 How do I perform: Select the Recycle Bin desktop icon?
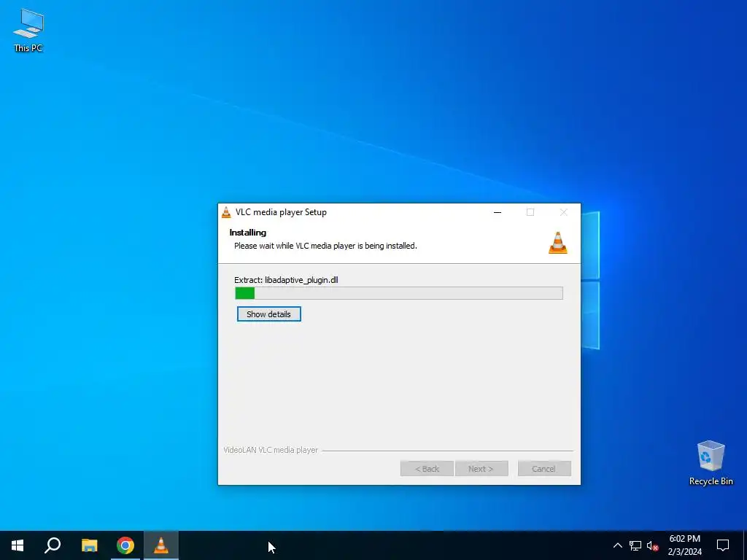711,463
